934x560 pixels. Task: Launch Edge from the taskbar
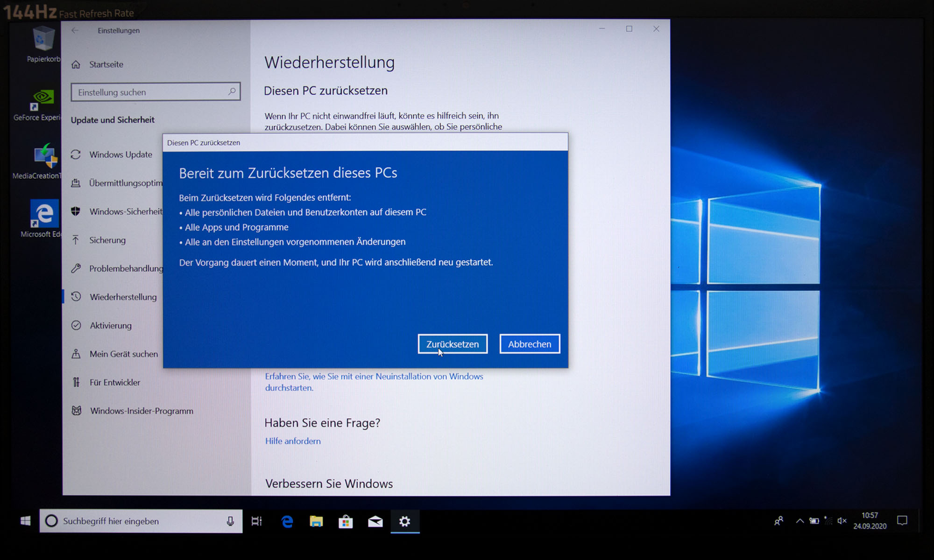[287, 521]
